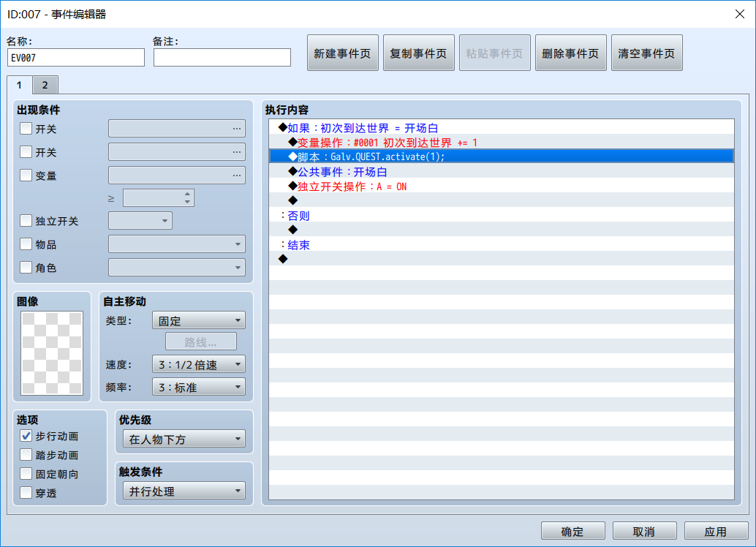This screenshot has height=547, width=756.
Task: Tick the 独立开关 condition checkbox
Action: (x=26, y=220)
